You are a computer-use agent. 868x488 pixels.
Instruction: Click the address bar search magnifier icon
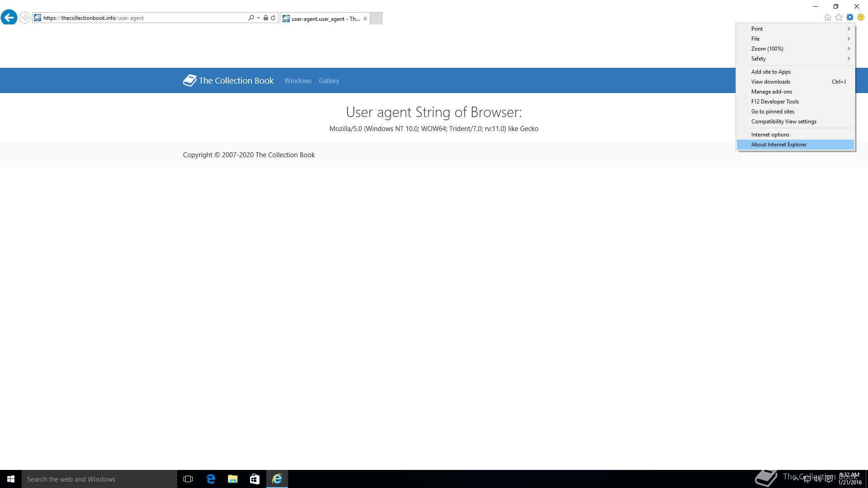(251, 18)
